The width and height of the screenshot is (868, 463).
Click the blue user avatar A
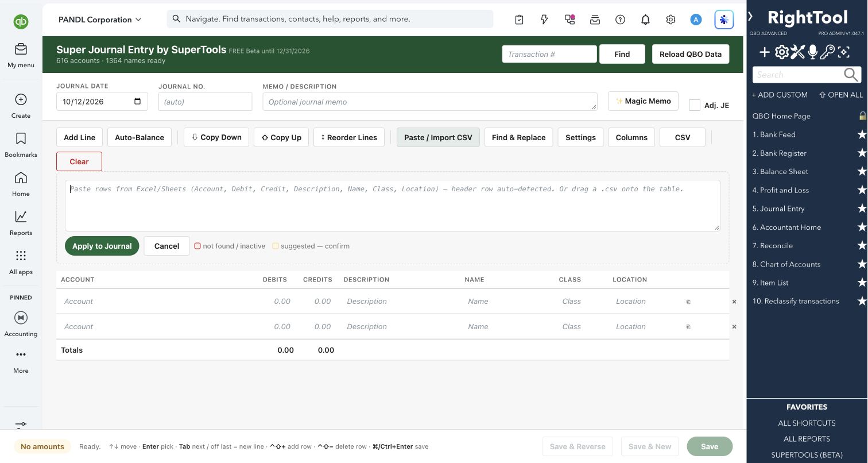[x=696, y=20]
